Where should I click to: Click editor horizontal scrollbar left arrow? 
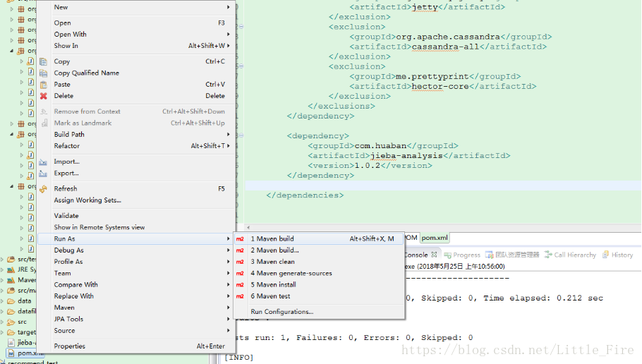(248, 227)
